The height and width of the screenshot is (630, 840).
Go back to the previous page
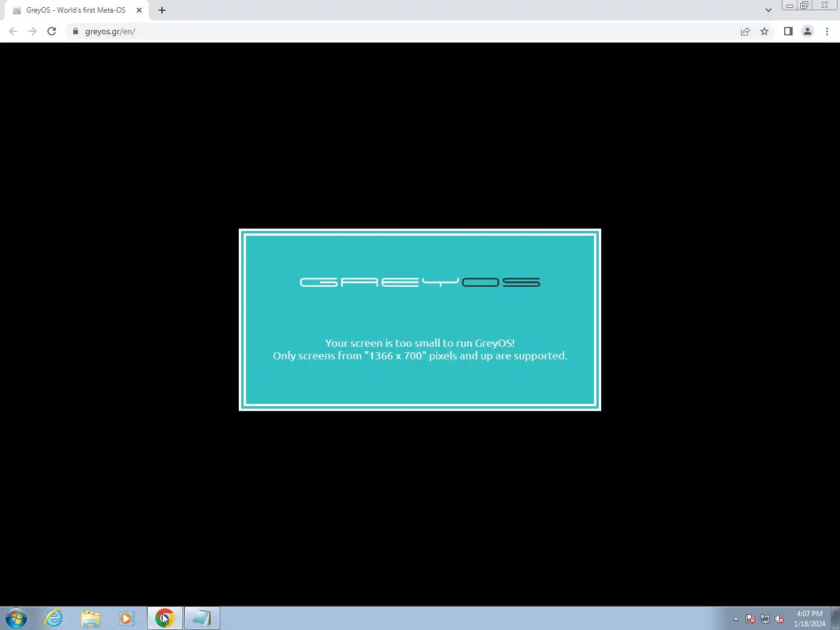coord(13,31)
